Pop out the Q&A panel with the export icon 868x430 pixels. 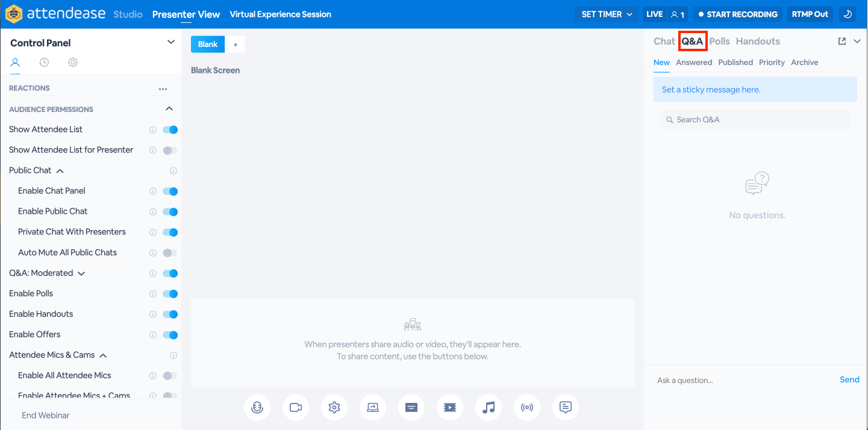841,41
